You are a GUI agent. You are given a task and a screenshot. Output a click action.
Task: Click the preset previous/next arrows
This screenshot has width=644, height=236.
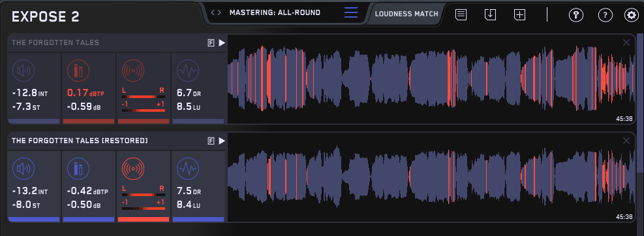coord(215,12)
